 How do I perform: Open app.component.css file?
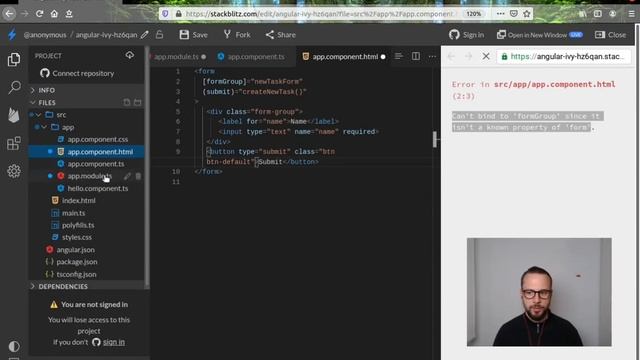[98, 139]
